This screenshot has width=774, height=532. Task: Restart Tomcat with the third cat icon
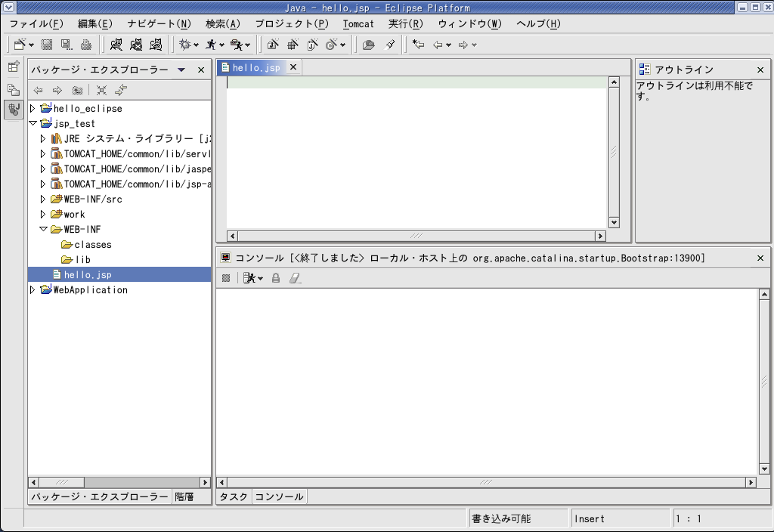click(x=156, y=45)
